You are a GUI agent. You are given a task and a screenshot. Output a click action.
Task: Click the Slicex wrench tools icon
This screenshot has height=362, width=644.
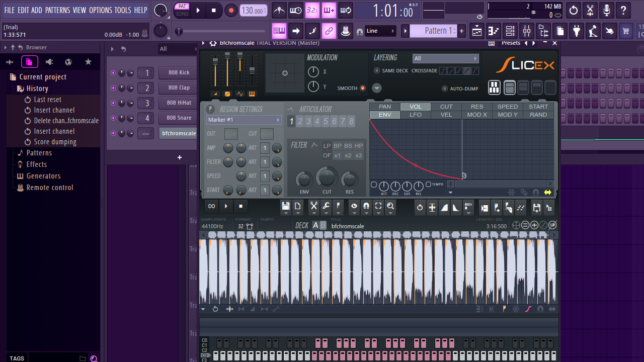pos(326,206)
